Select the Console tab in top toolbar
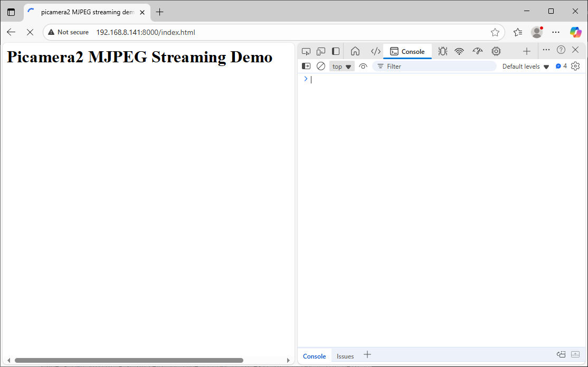The height and width of the screenshot is (367, 588). [407, 51]
